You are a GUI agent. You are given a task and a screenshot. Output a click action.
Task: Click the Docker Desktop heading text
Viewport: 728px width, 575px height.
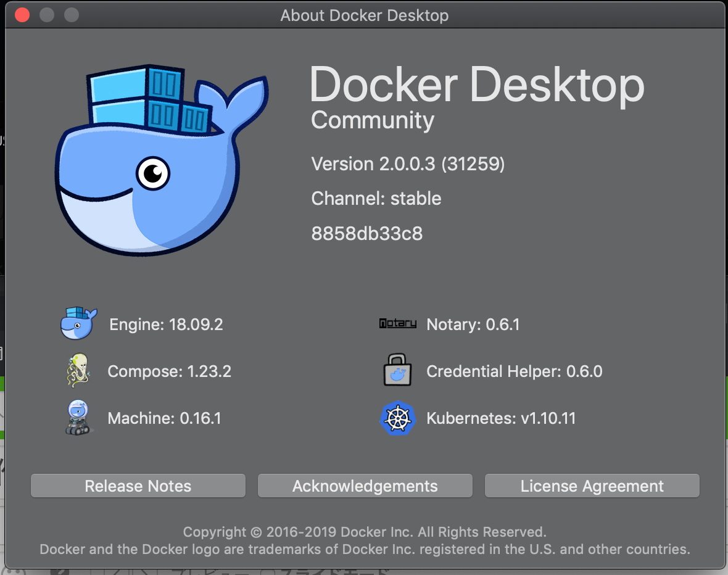point(476,85)
